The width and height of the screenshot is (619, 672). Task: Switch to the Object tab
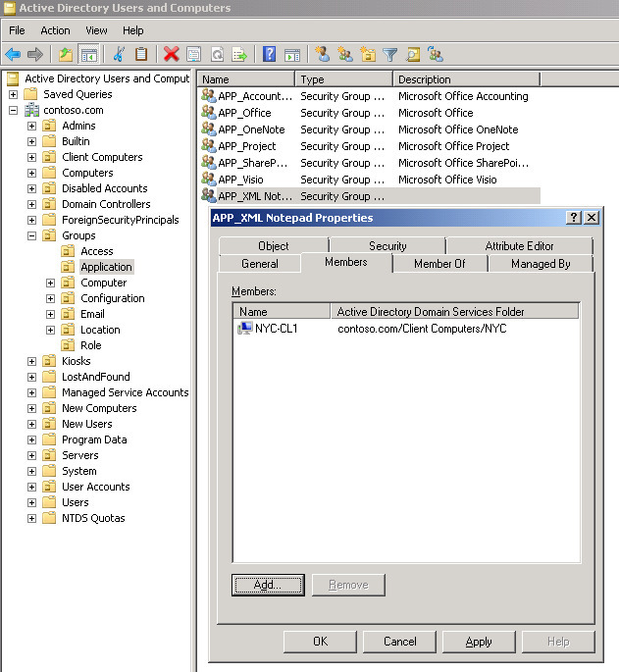coord(274,246)
